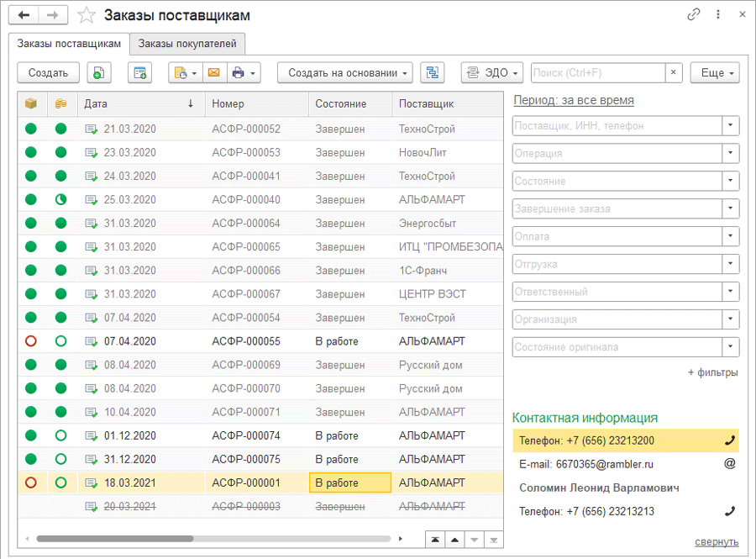Screen dimensions: 756x559
Task: Open the three-dot options menu in title bar
Action: pyautogui.click(x=718, y=15)
